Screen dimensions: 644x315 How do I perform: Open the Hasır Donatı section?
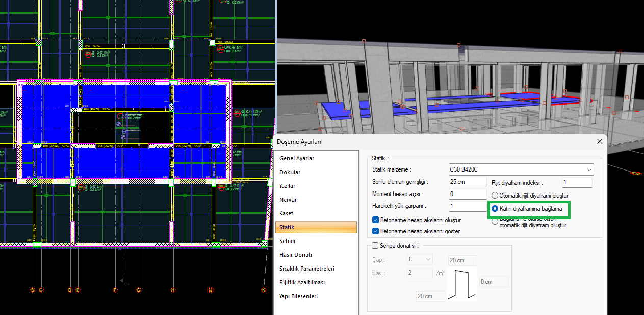pos(296,255)
